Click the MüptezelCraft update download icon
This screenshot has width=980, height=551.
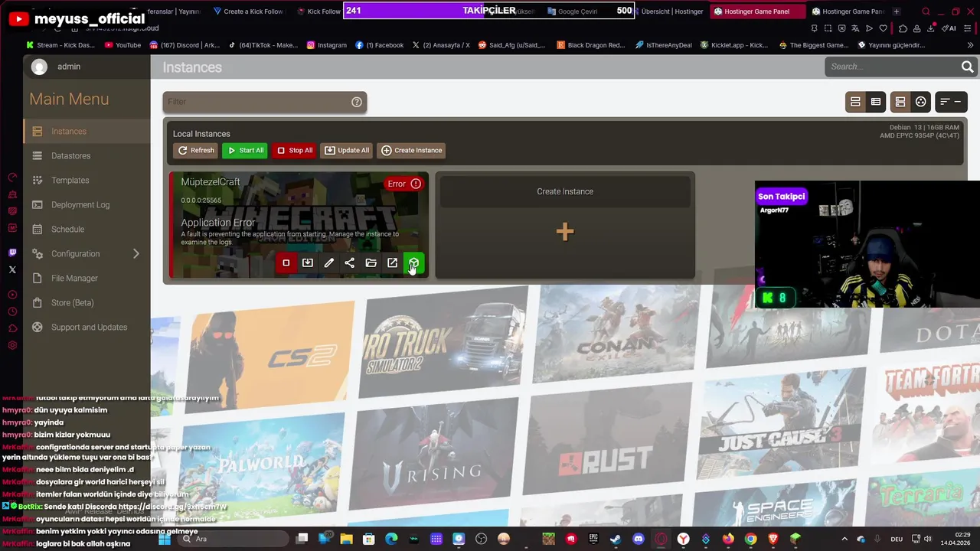[x=308, y=263]
